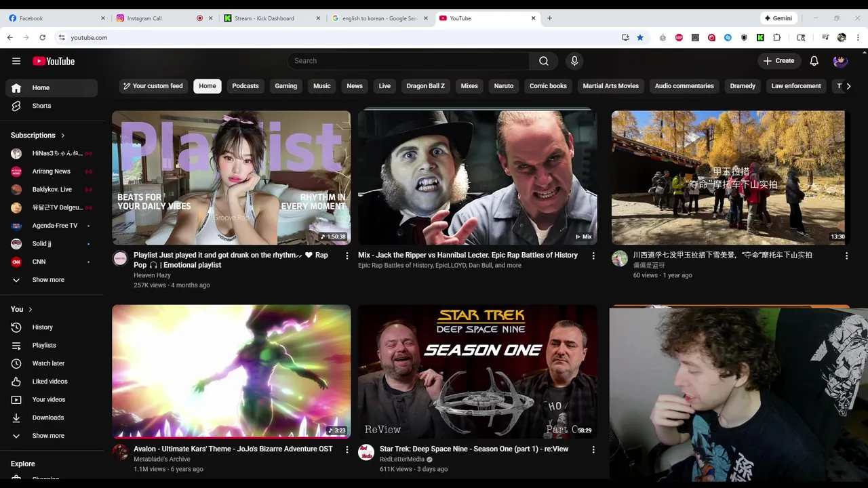Screen dimensions: 868x488
Task: Click the Explore section heading
Action: 23,464
